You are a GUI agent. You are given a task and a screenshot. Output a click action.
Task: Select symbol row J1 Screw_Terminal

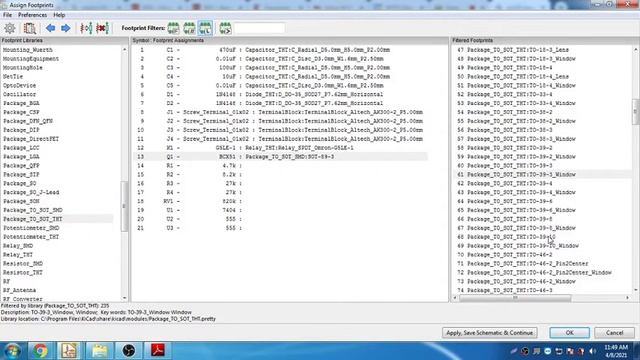pyautogui.click(x=281, y=112)
